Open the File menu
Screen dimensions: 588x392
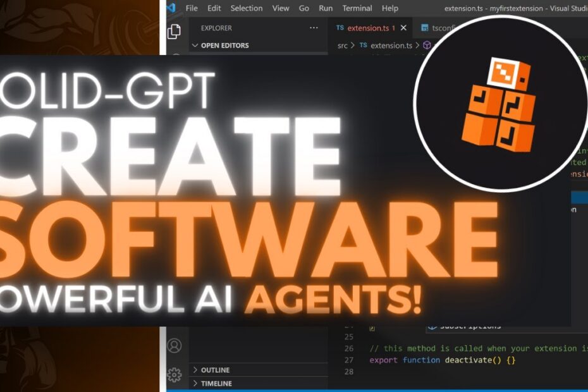pyautogui.click(x=191, y=8)
